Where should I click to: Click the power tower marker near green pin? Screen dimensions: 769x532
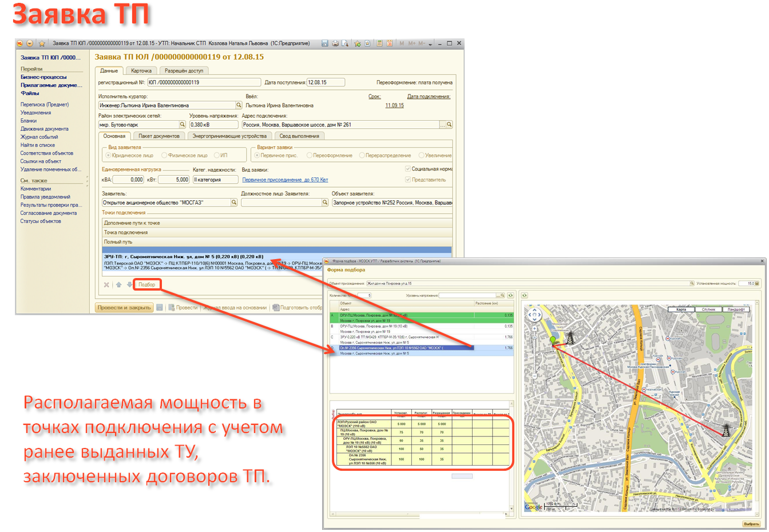(569, 337)
